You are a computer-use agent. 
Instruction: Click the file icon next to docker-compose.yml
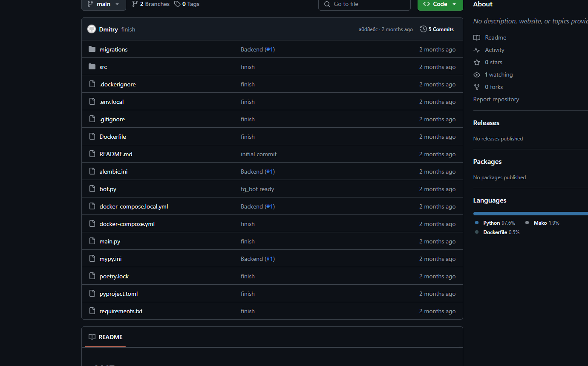[x=92, y=224]
